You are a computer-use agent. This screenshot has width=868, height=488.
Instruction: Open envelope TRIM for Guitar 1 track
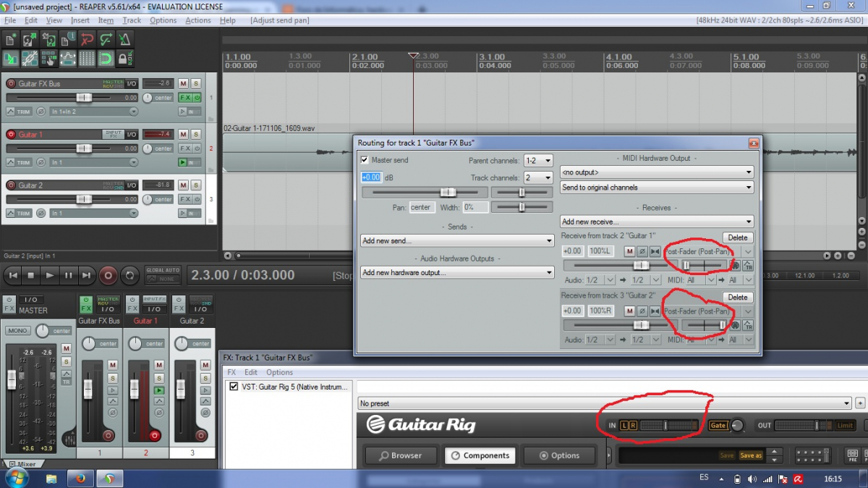click(x=19, y=163)
